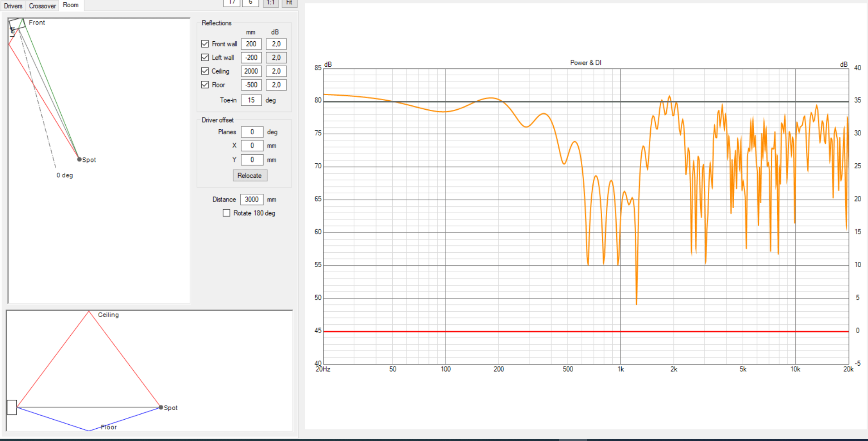Click the 'Reflections' group label
868x441 pixels.
tap(216, 23)
